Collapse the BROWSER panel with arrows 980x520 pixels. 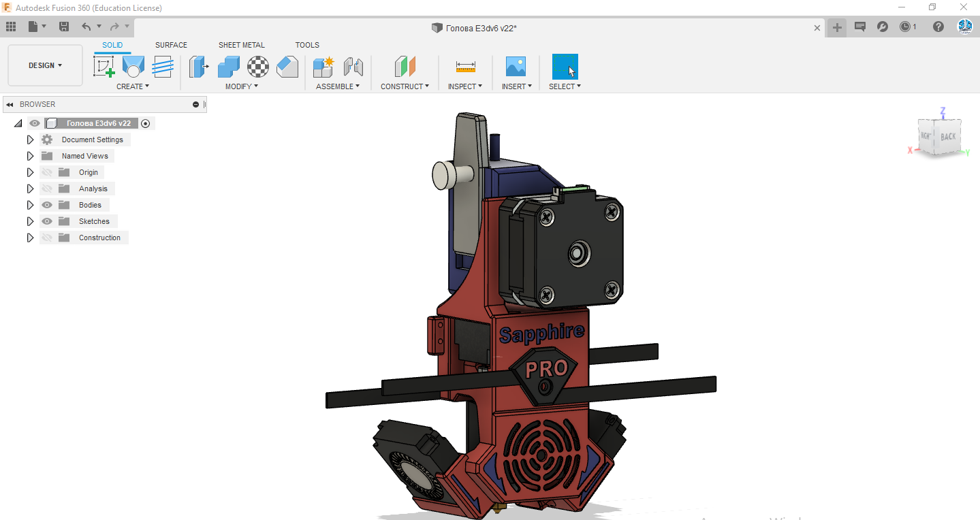(x=10, y=104)
